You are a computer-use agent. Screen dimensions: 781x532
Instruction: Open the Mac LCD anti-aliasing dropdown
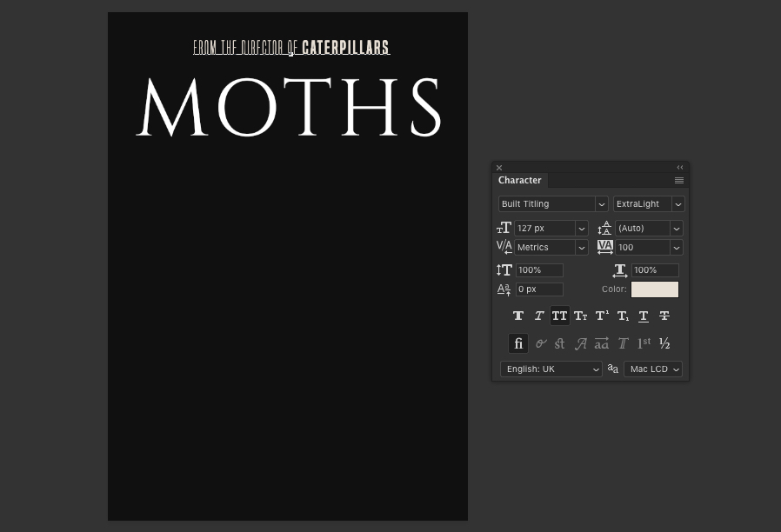tap(653, 369)
